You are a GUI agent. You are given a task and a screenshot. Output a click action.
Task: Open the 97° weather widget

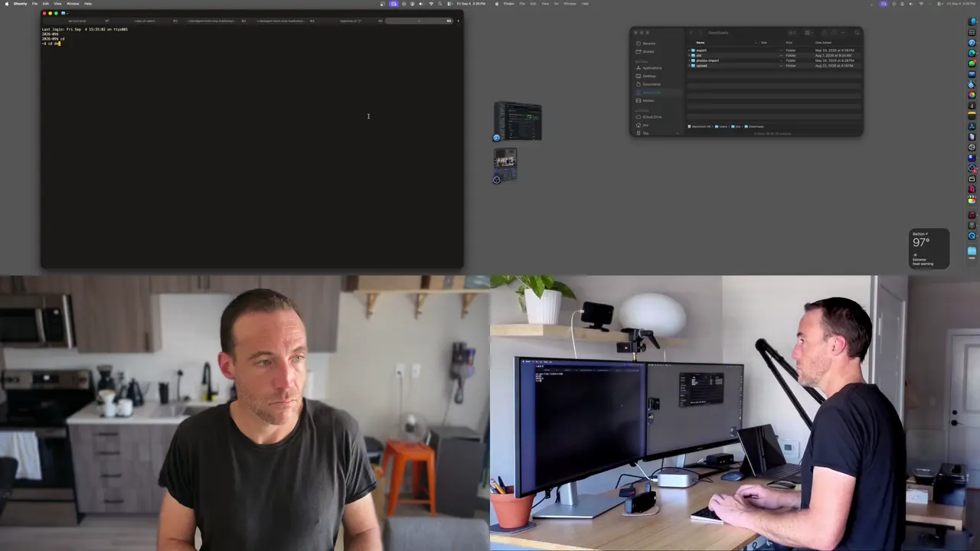coord(929,249)
